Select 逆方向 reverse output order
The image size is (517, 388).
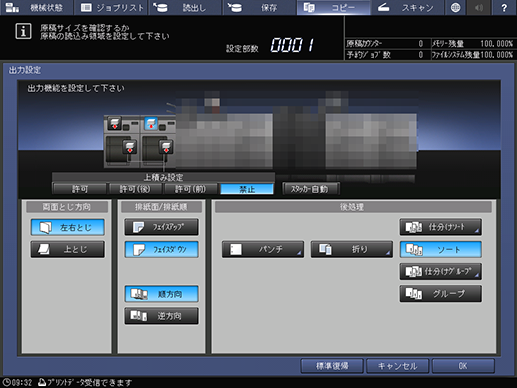[162, 316]
